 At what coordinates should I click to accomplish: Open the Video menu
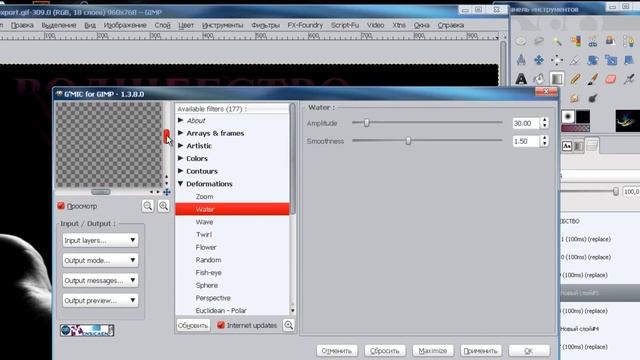pyautogui.click(x=375, y=25)
